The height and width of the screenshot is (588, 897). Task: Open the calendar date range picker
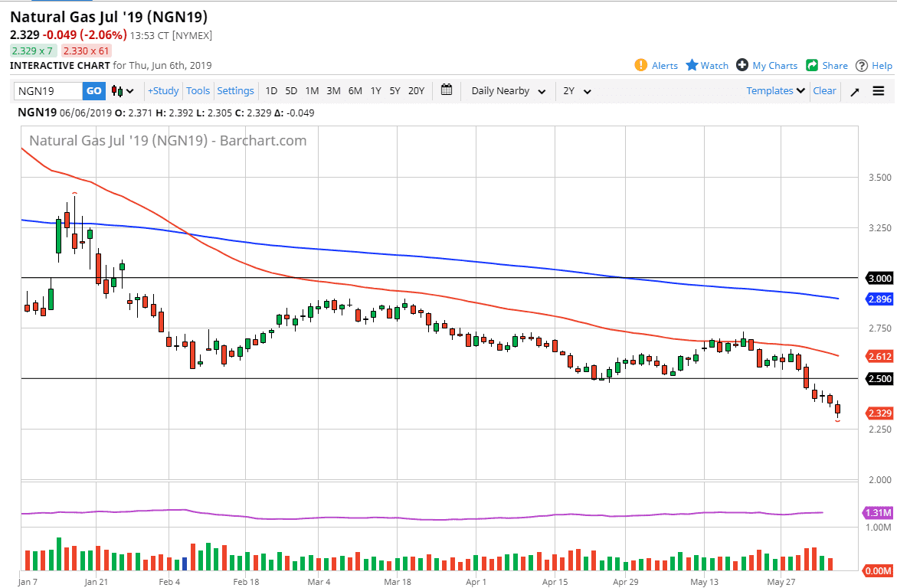pos(447,90)
